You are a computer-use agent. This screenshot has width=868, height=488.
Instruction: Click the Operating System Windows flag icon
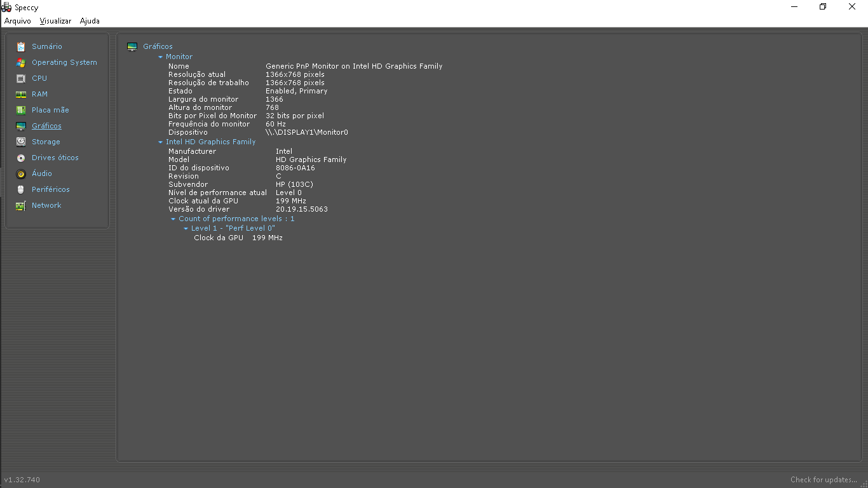pyautogui.click(x=21, y=62)
